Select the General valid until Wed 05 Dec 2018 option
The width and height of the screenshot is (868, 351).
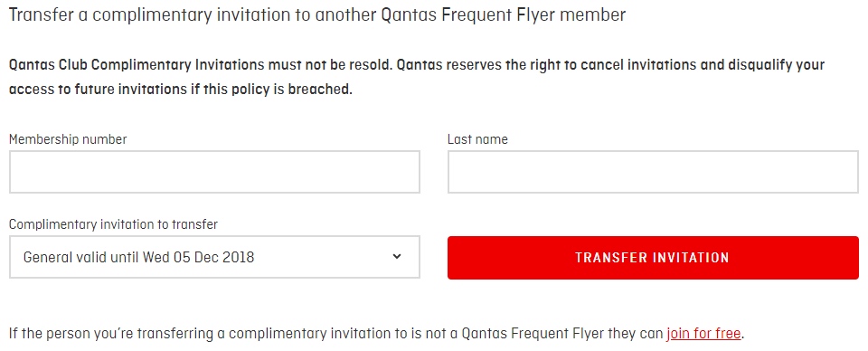(138, 257)
